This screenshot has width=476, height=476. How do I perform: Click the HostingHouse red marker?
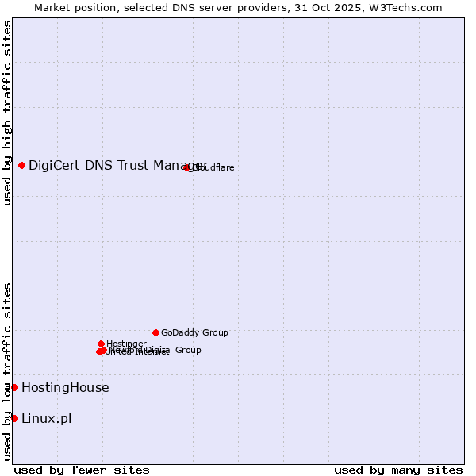[x=14, y=387]
